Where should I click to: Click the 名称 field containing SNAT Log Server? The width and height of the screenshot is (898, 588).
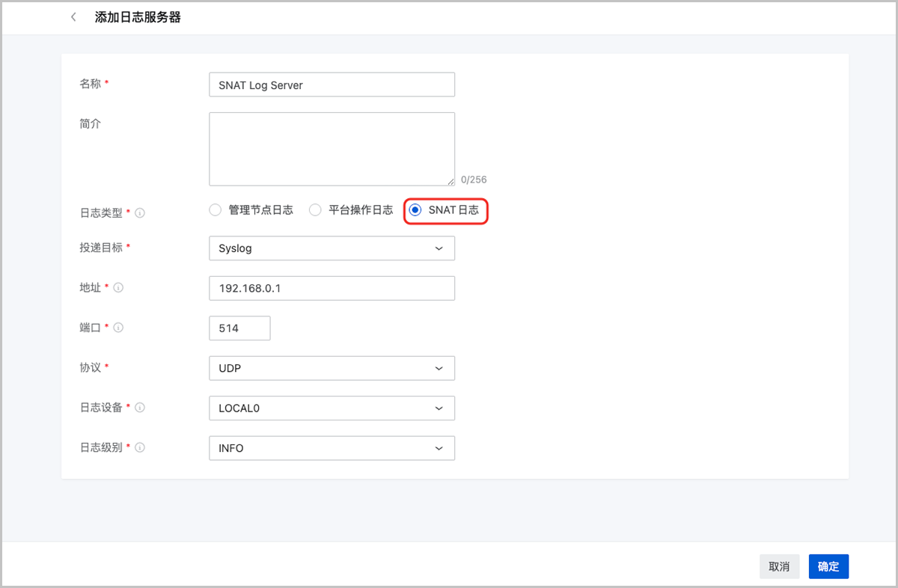point(332,85)
